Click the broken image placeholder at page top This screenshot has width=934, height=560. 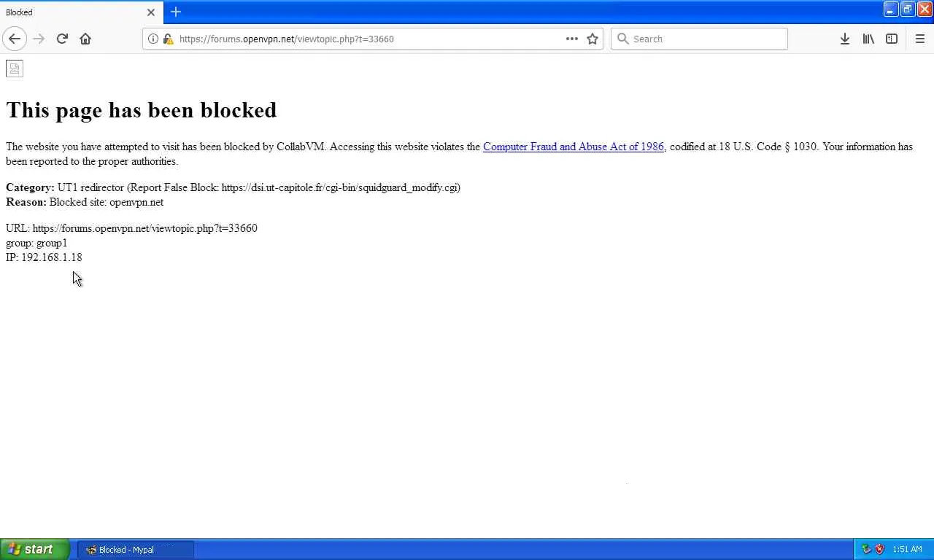point(15,69)
